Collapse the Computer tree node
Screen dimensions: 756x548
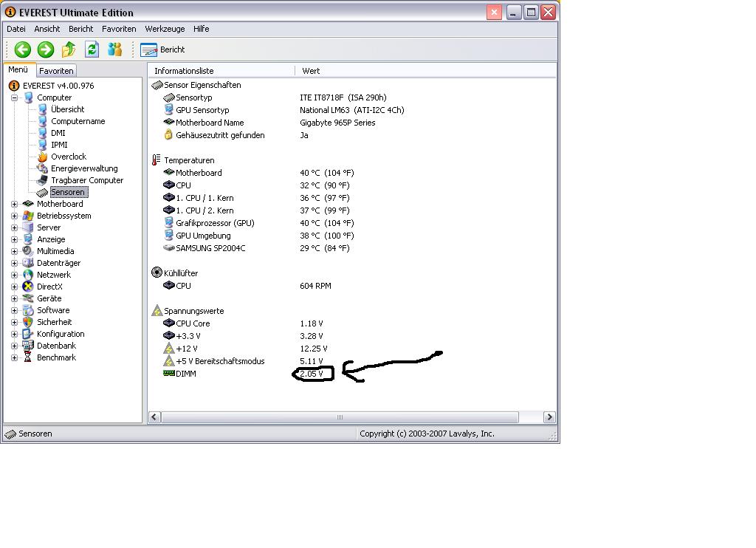click(x=15, y=97)
